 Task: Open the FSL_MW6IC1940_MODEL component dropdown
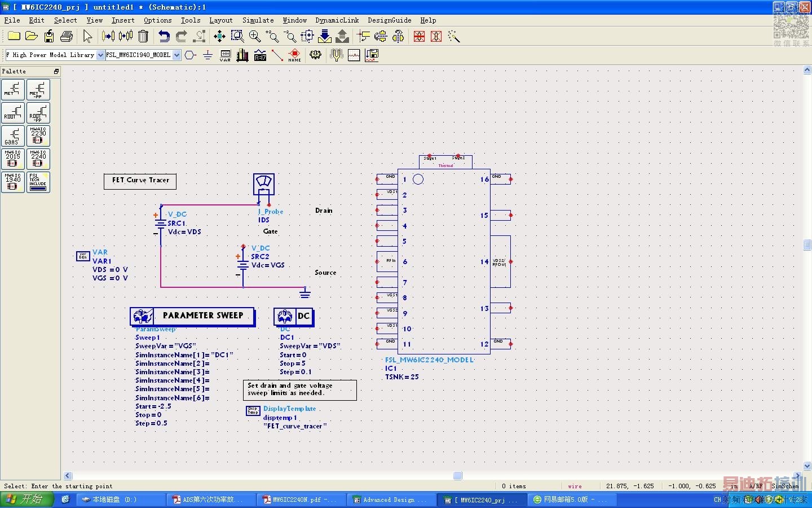[x=176, y=55]
